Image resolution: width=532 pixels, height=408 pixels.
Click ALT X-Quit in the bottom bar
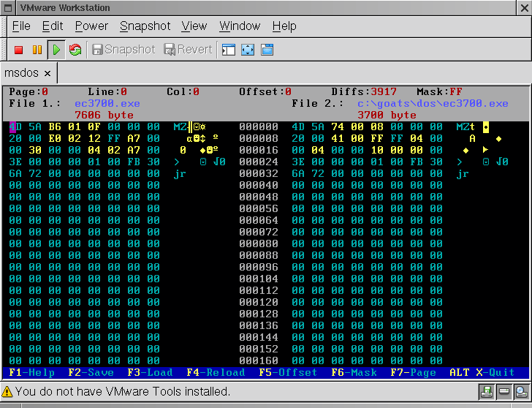click(482, 373)
